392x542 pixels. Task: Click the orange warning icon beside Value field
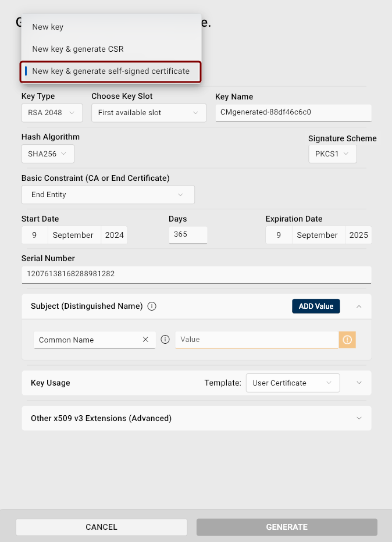click(347, 340)
